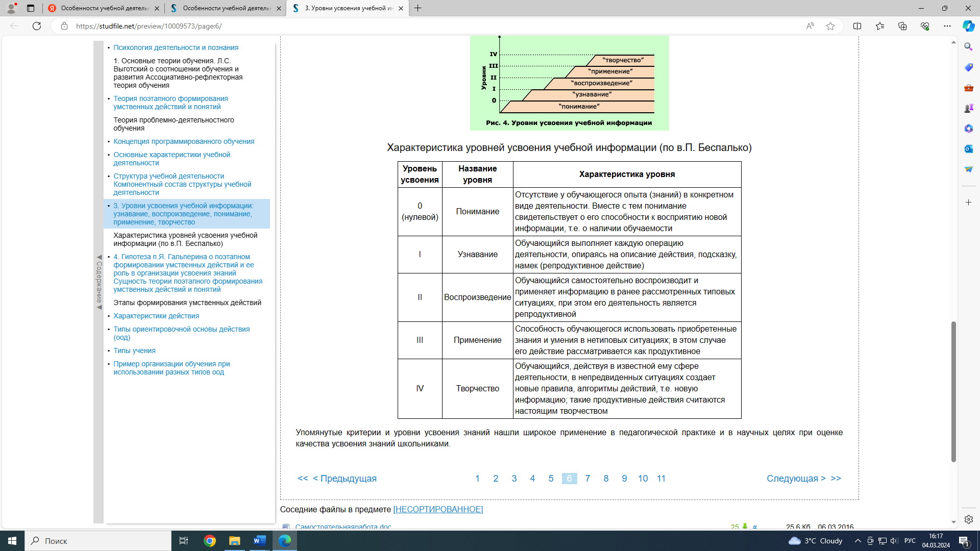Click the browser refresh icon
This screenshot has width=980, height=551.
pyautogui.click(x=37, y=26)
